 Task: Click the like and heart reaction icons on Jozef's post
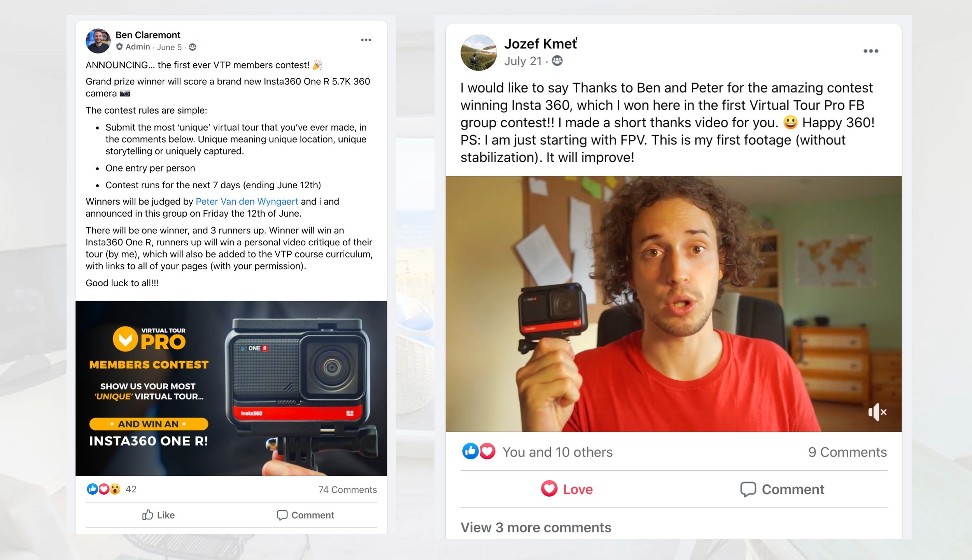click(478, 451)
